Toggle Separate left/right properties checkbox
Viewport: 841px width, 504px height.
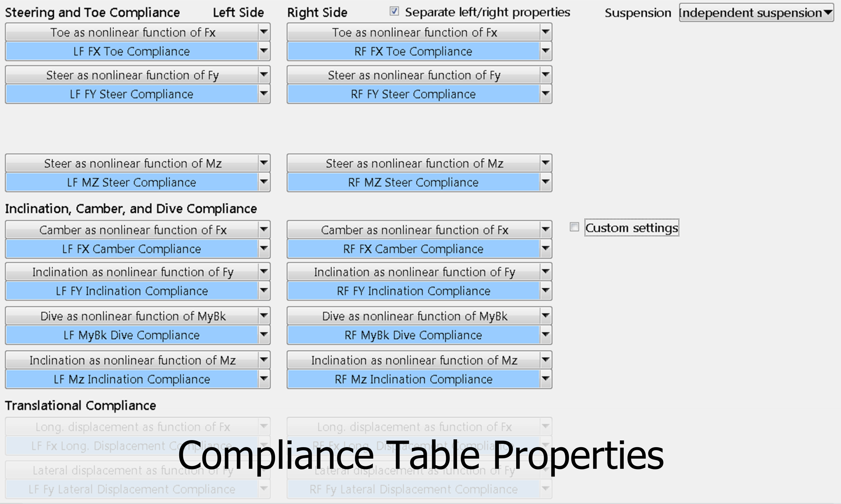point(394,11)
